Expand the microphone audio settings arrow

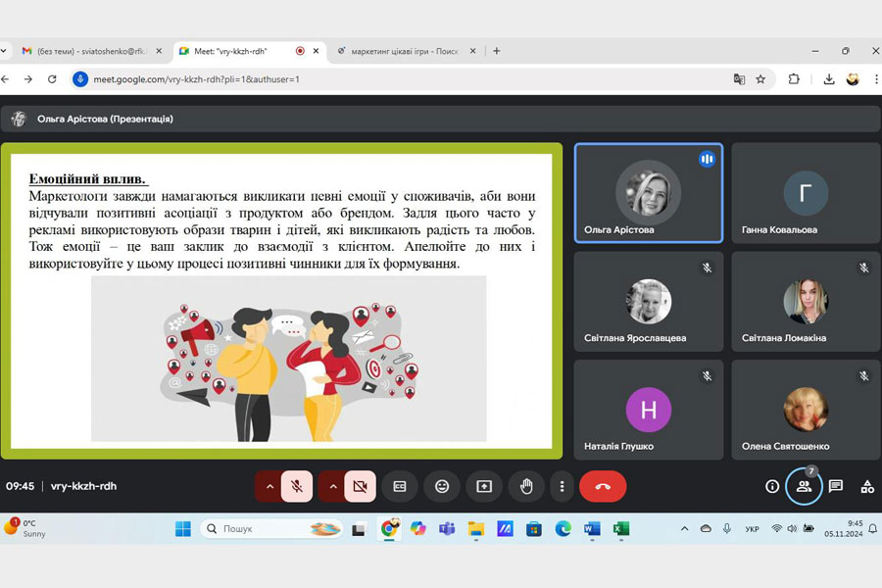269,486
